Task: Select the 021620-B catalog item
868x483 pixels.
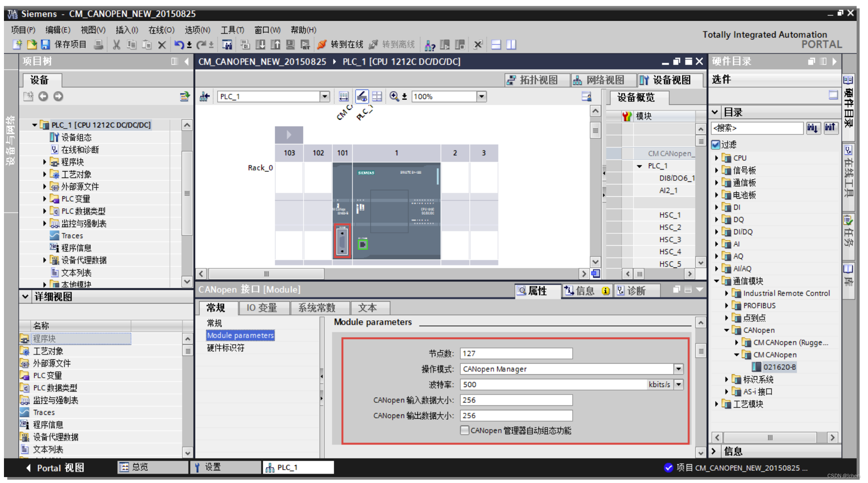Action: pyautogui.click(x=779, y=367)
